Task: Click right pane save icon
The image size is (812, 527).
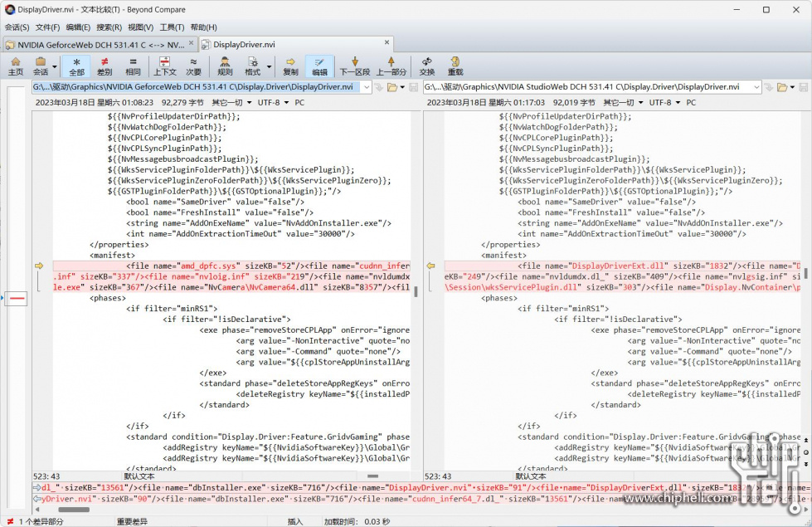Action: click(x=803, y=87)
